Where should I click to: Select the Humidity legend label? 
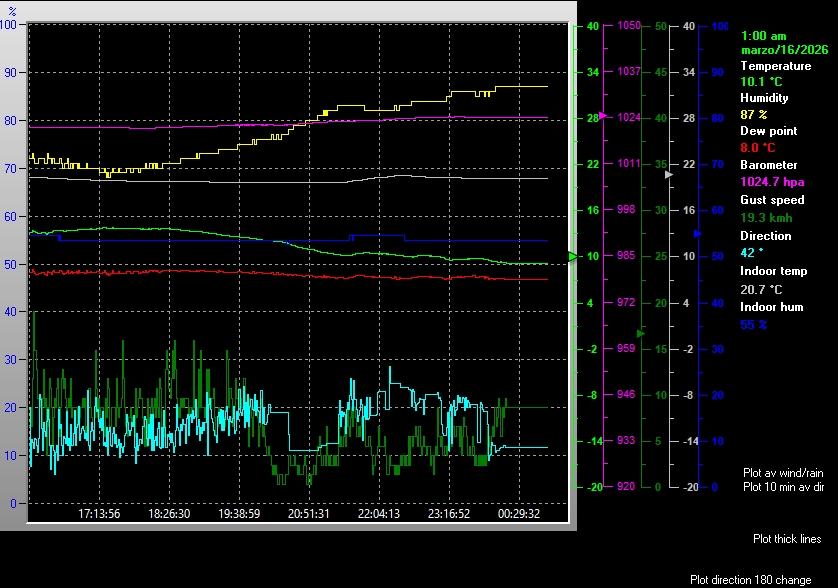pos(764,98)
